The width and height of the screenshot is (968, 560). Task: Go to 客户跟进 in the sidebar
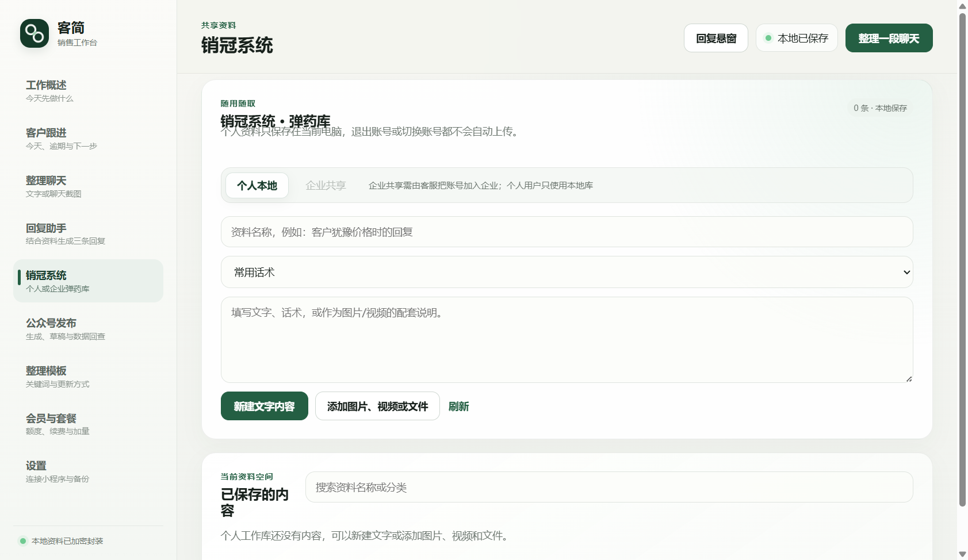[88, 139]
